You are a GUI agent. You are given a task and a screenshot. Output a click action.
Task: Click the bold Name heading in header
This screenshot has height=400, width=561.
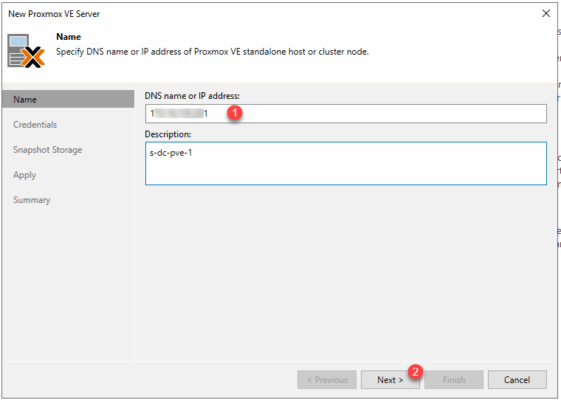tap(69, 37)
